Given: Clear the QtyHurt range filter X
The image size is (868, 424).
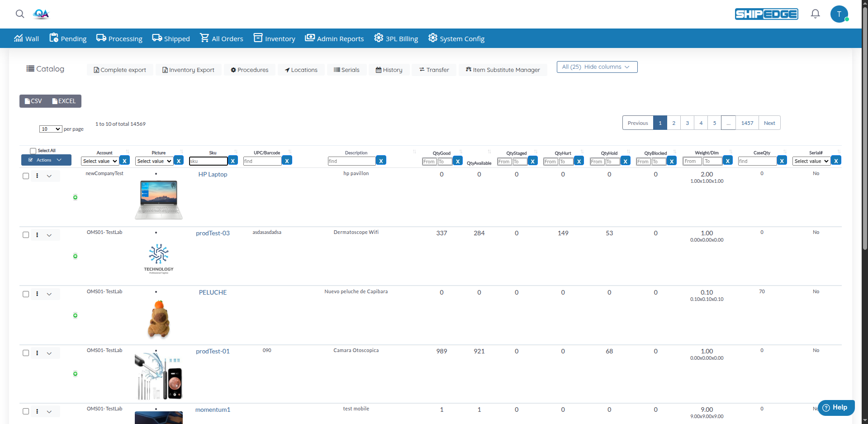Looking at the screenshot, I should [x=579, y=161].
